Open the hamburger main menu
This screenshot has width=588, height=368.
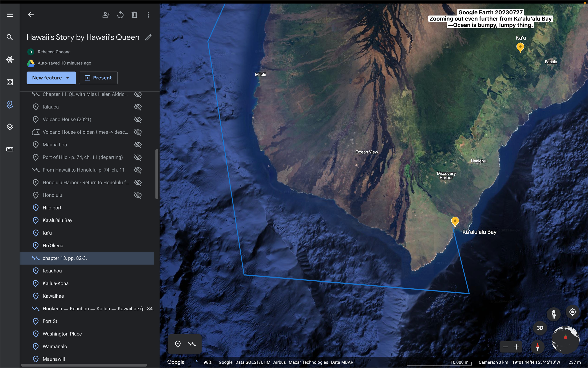tap(10, 15)
